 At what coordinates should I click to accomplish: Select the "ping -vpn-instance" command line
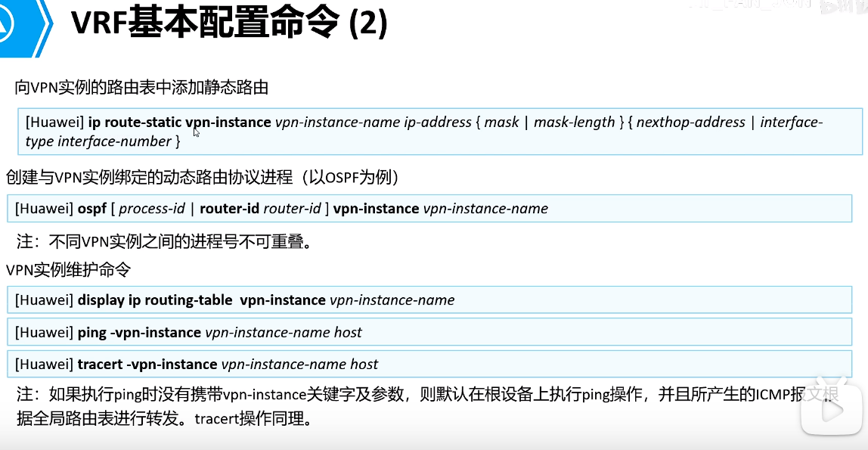429,332
